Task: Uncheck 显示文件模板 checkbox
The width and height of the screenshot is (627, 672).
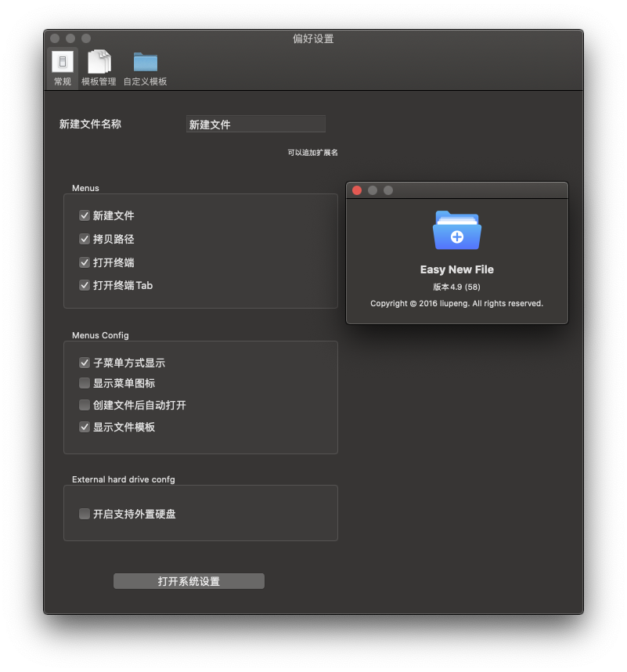Action: pyautogui.click(x=85, y=427)
